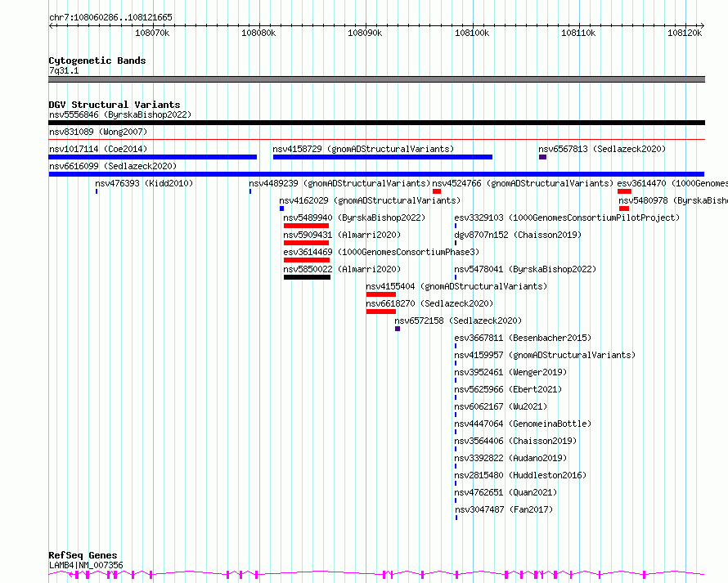Open nsv5478041 (ByrskaBishop2022) label
The image size is (728, 583).
pos(525,269)
